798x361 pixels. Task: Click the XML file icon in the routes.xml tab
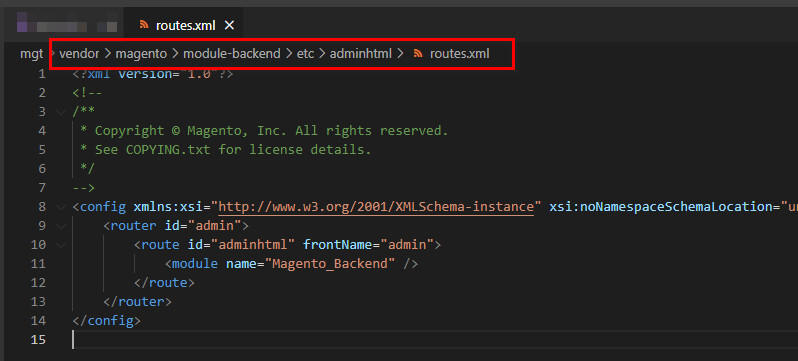point(144,25)
